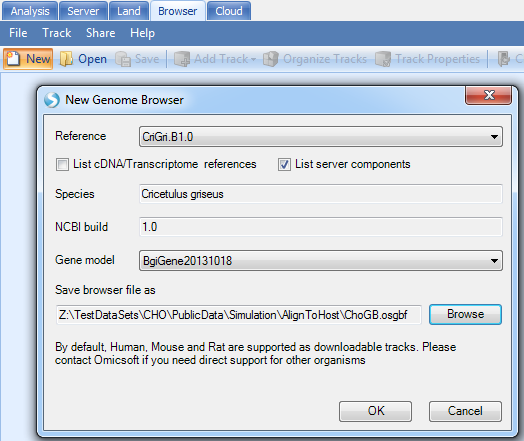Click the Organize Tracks toolbar icon
This screenshot has height=441, width=524.
tap(271, 59)
